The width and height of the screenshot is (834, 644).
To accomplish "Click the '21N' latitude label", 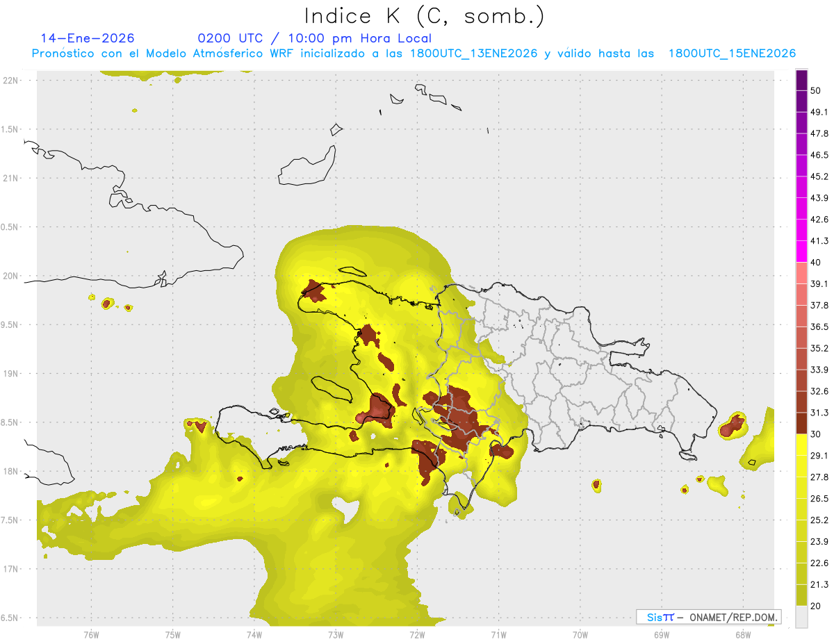I will pos(11,178).
